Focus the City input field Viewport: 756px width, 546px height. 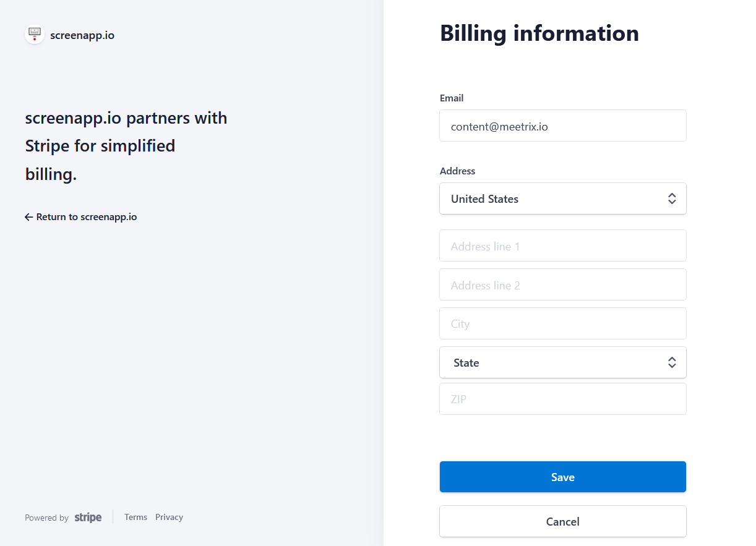(562, 324)
